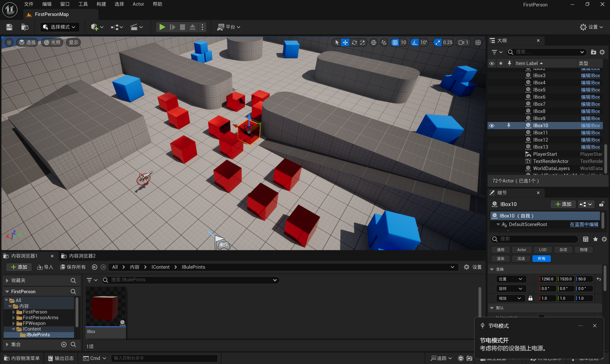
Task: Toggle the scale lock icon
Action: point(530,298)
